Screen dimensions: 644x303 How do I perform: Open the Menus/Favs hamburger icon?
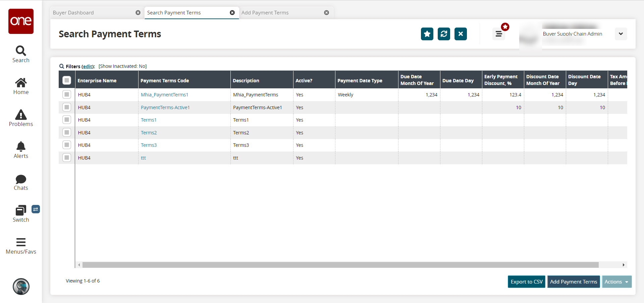click(x=21, y=242)
